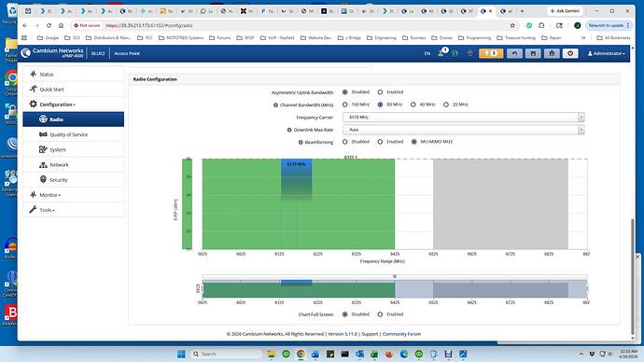Expand the Tools menu section
The image size is (644, 362).
(x=73, y=210)
